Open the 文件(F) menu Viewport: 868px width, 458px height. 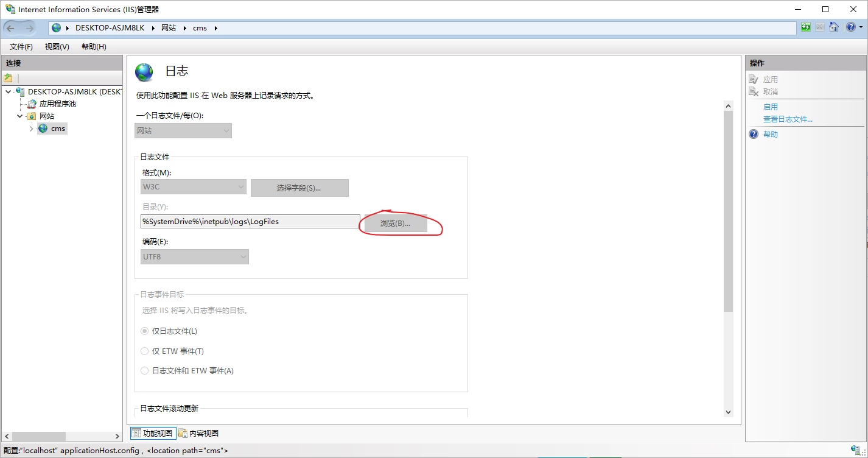point(21,47)
